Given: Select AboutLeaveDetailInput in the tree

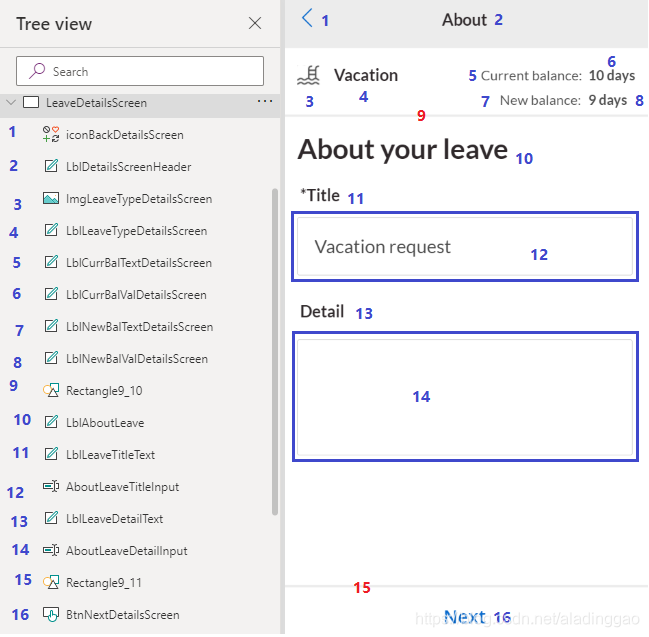Looking at the screenshot, I should click(x=127, y=550).
